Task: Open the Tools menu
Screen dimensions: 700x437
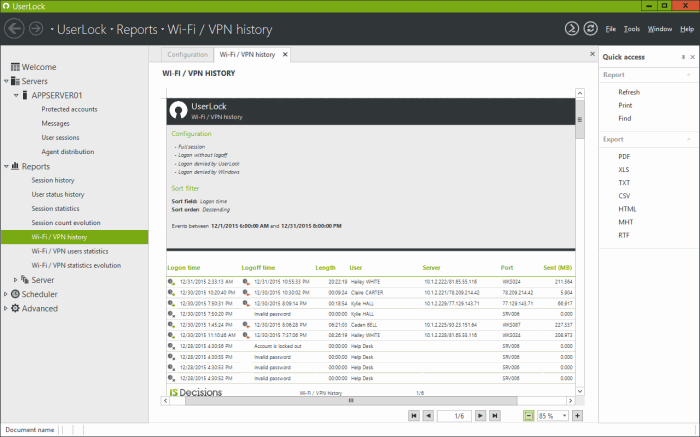Action: 632,29
